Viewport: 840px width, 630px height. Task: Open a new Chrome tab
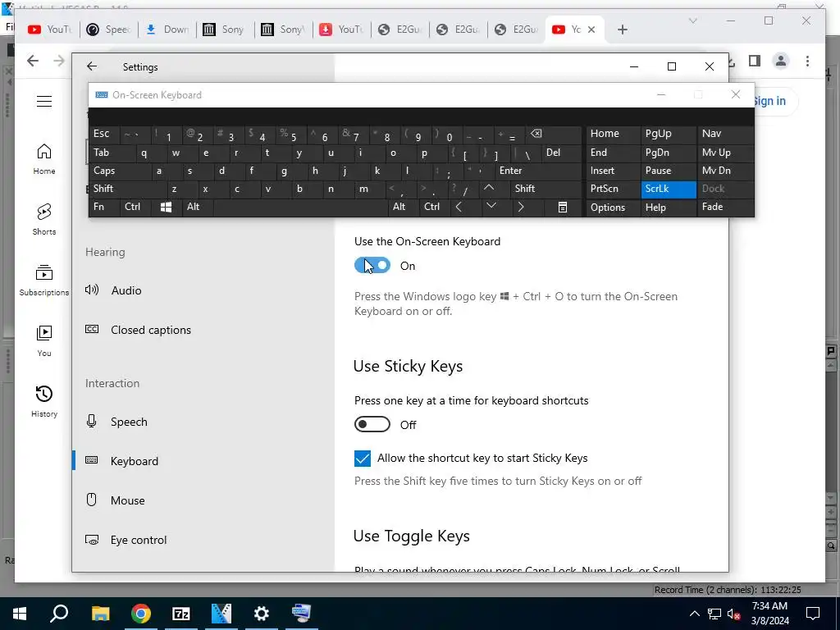pyautogui.click(x=622, y=30)
